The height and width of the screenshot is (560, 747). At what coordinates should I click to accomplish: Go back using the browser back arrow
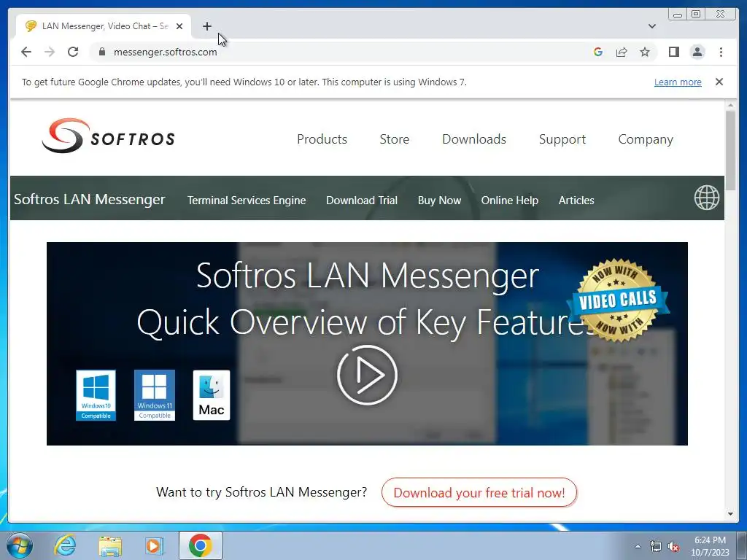(26, 52)
